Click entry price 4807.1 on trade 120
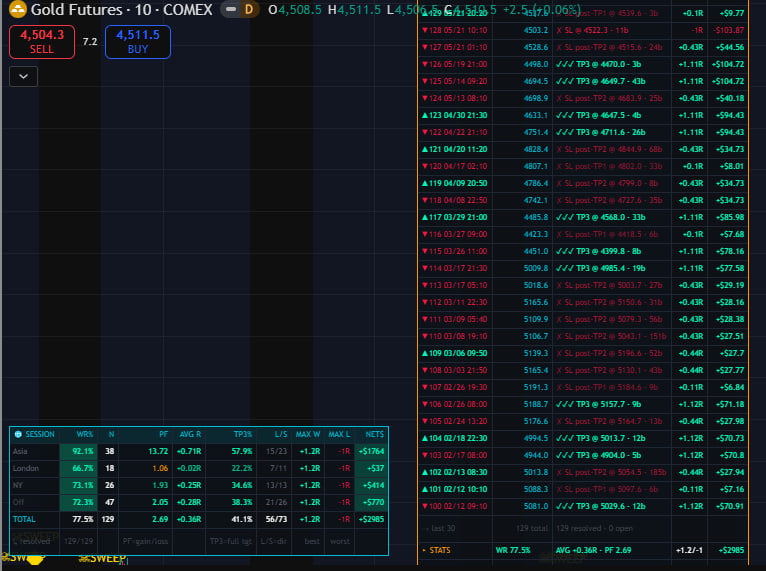Image resolution: width=766 pixels, height=571 pixels. [536, 166]
